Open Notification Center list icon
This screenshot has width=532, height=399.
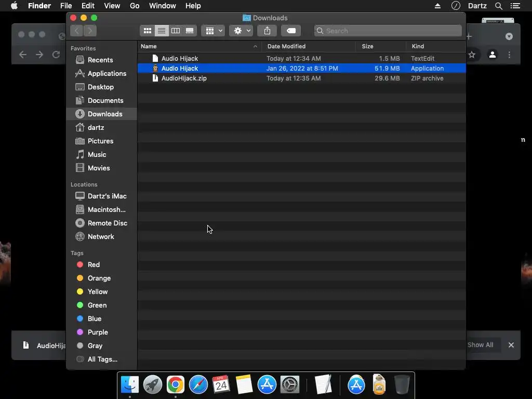point(515,6)
